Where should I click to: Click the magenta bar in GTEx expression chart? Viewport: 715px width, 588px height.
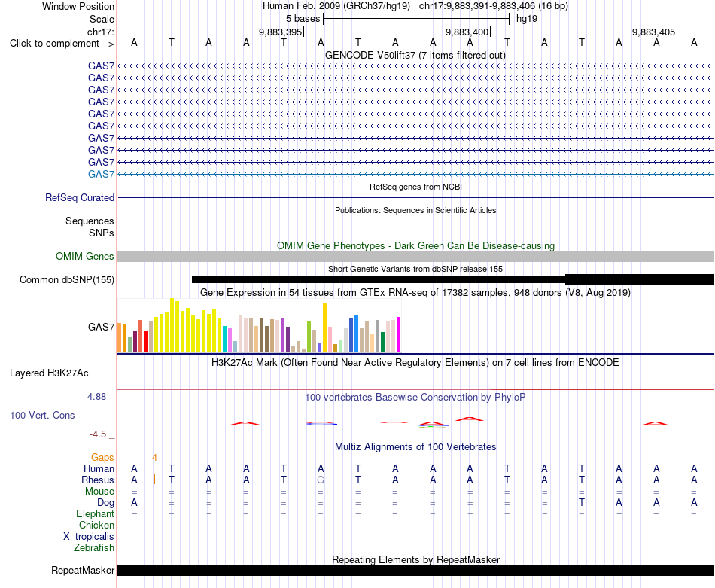[399, 335]
